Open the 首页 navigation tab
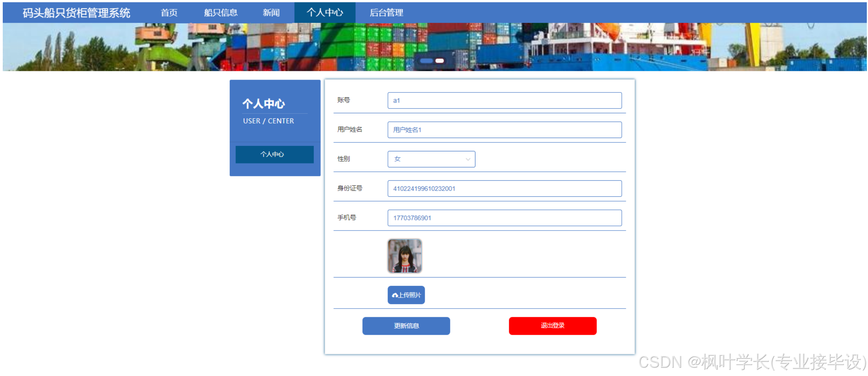The image size is (868, 376). (x=169, y=13)
